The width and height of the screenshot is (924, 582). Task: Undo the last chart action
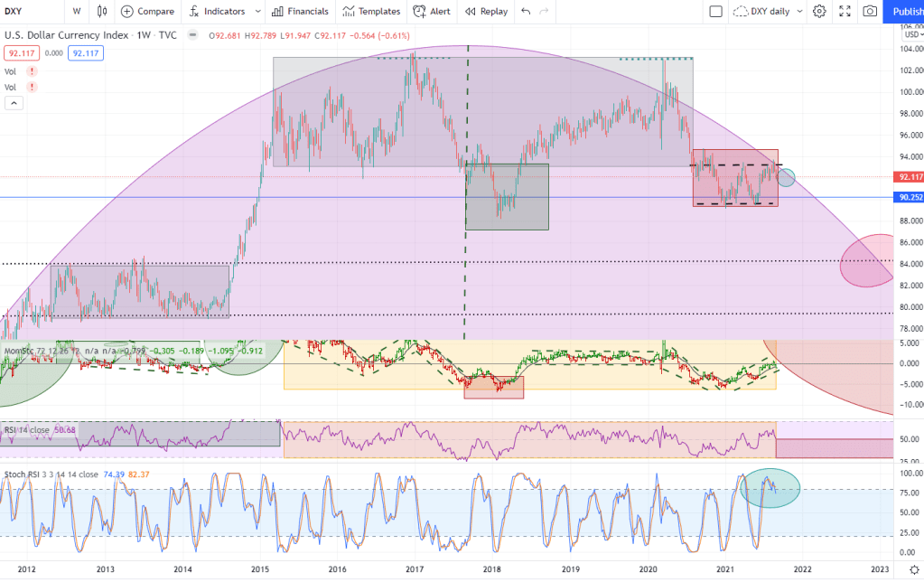coord(527,12)
